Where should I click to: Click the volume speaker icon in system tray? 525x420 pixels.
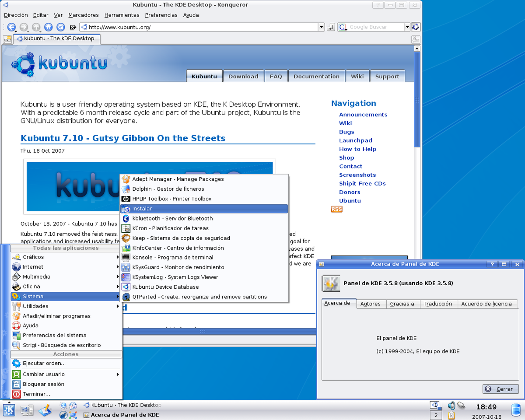click(x=451, y=406)
